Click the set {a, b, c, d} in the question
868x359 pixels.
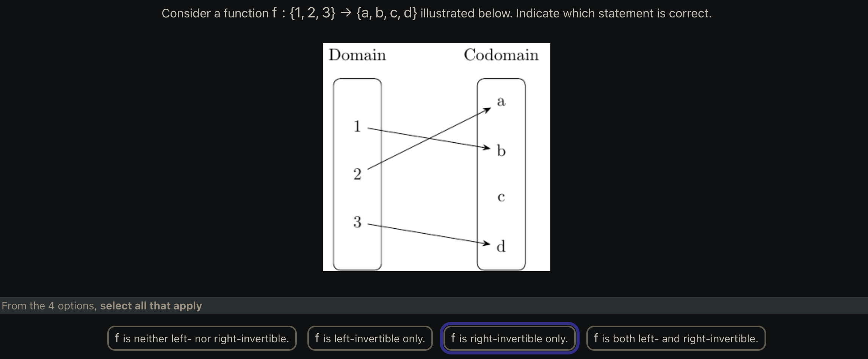tap(386, 13)
